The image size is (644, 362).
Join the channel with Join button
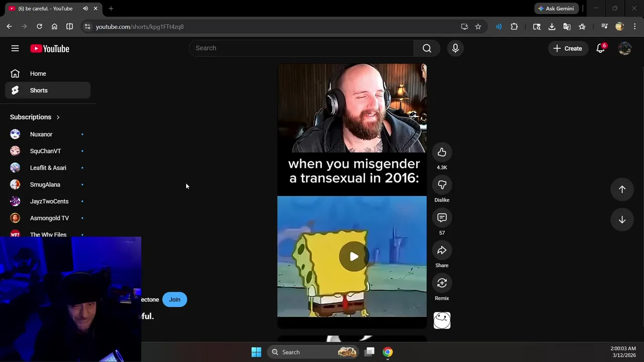pyautogui.click(x=175, y=300)
